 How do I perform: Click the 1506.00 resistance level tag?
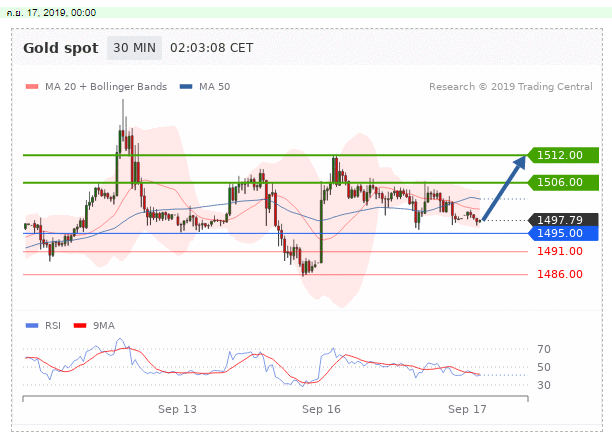pos(563,182)
